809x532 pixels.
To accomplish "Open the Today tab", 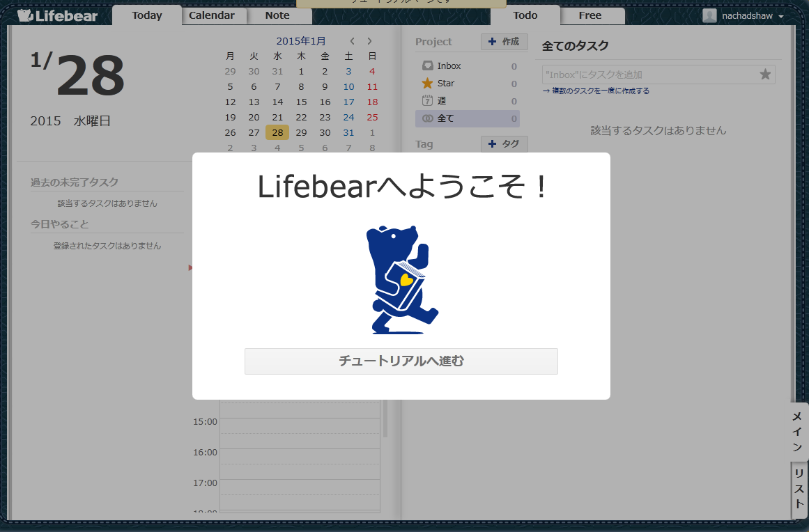I will (x=147, y=15).
